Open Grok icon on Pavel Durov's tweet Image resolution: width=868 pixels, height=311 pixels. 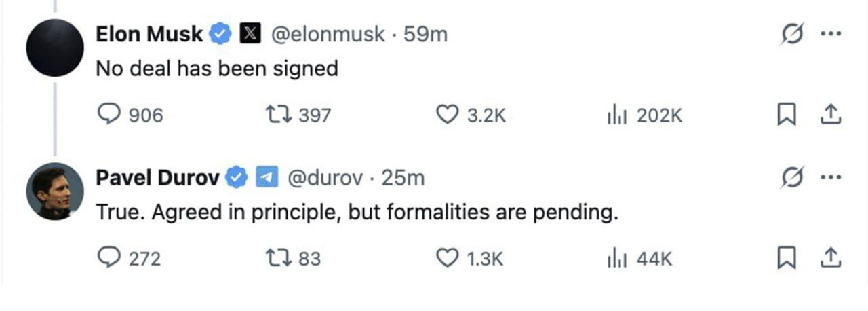(789, 178)
